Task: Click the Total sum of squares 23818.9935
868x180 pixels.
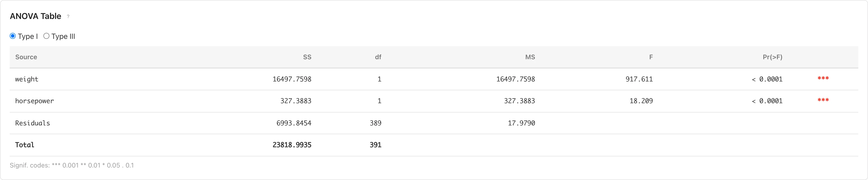Action: tap(292, 145)
